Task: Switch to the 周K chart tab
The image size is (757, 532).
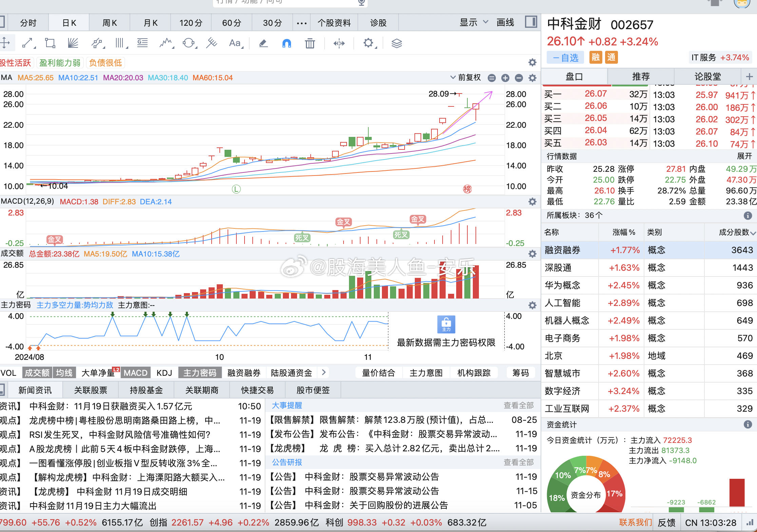Action: pyautogui.click(x=110, y=23)
